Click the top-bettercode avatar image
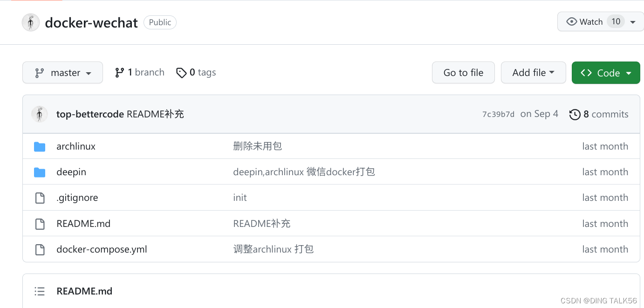The width and height of the screenshot is (644, 308). (40, 114)
